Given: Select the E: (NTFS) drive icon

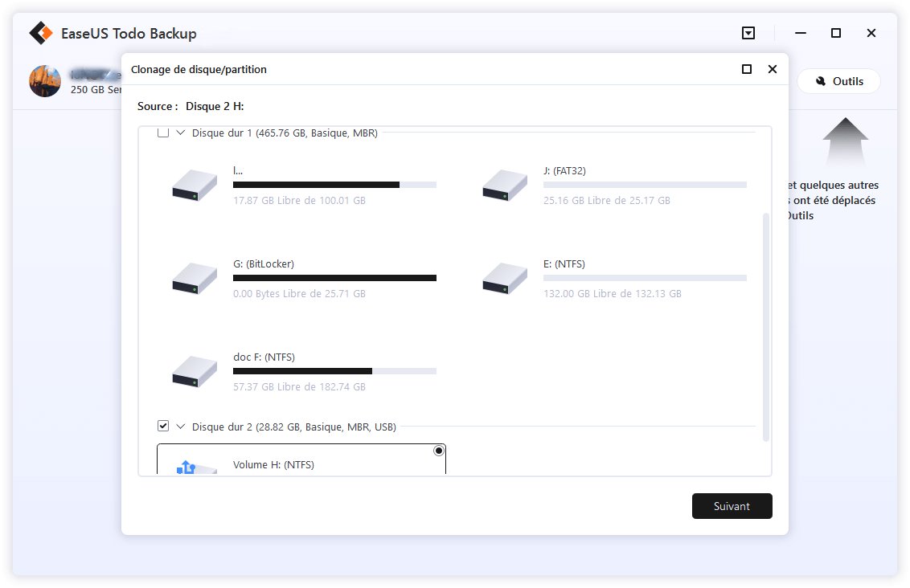Looking at the screenshot, I should (x=504, y=279).
